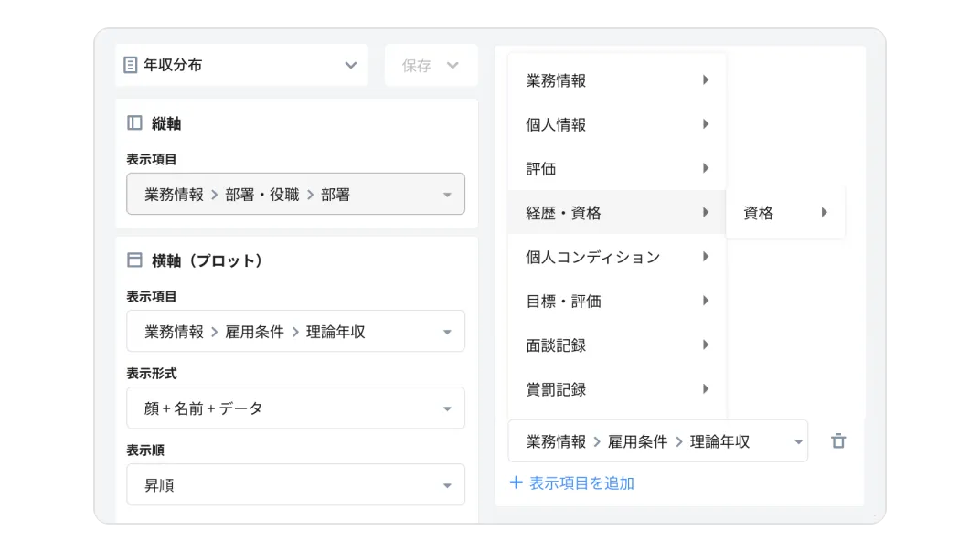980x551 pixels.
Task: Click the plus icon before 表示項目を追加
Action: tap(515, 482)
